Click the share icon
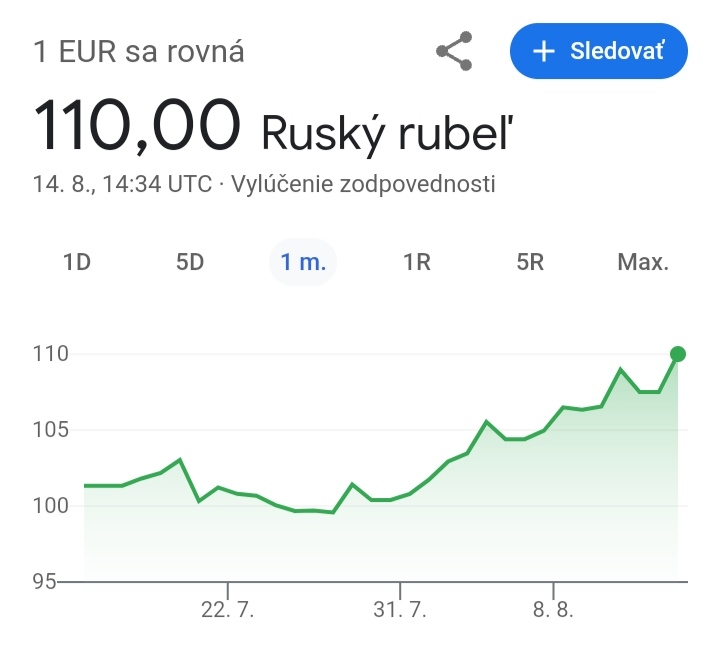This screenshot has height=649, width=720. click(x=454, y=51)
